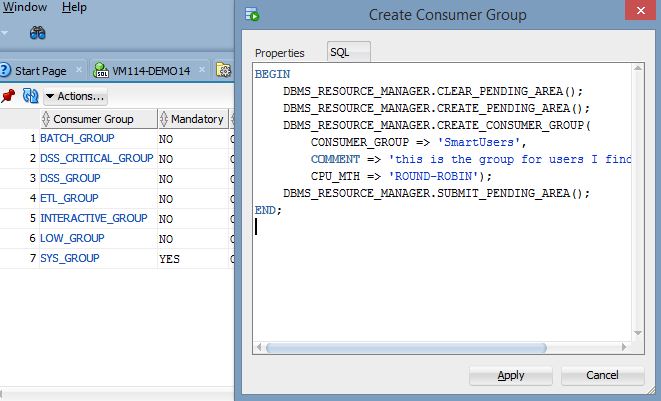Screen dimensions: 661x401
Task: Open the BATCH_GROUP consumer group
Action: coord(77,138)
